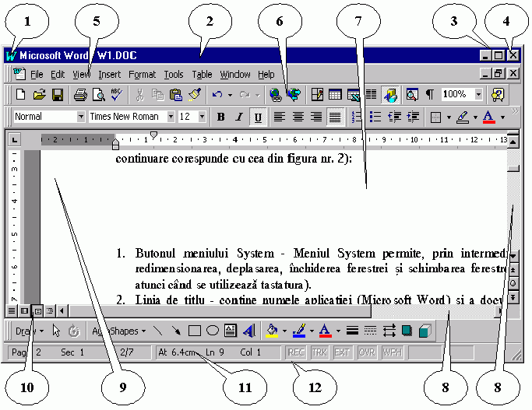Toggle Show/Hide paragraph marks

429,95
